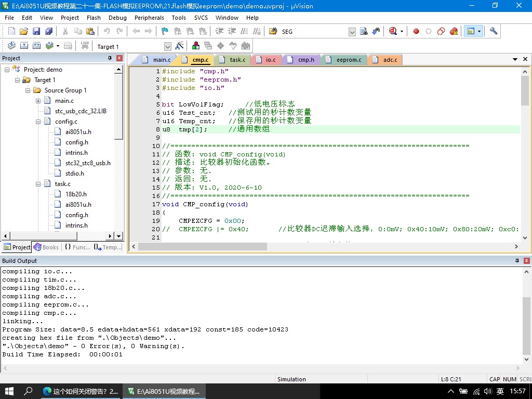This screenshot has height=399, width=532.
Task: Click the SEG search input field
Action: tap(314, 32)
